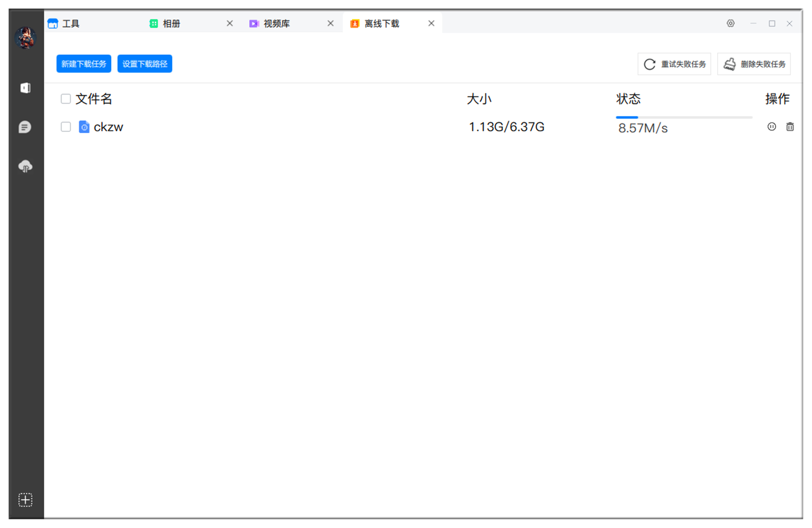This screenshot has width=812, height=528.
Task: Check the ckzw row checkbox
Action: point(66,127)
